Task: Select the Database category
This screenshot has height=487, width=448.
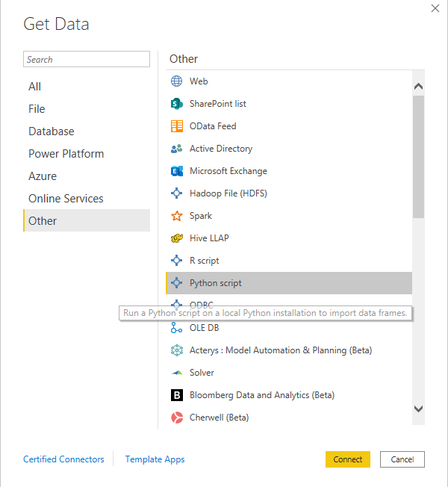Action: point(87,131)
